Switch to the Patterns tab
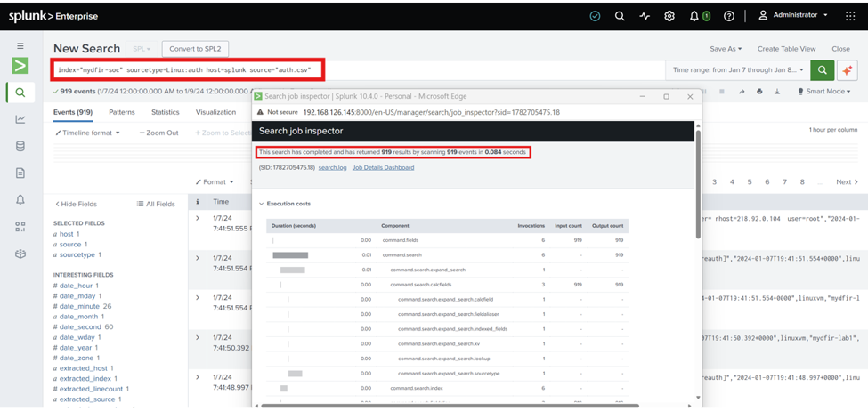 coord(122,112)
